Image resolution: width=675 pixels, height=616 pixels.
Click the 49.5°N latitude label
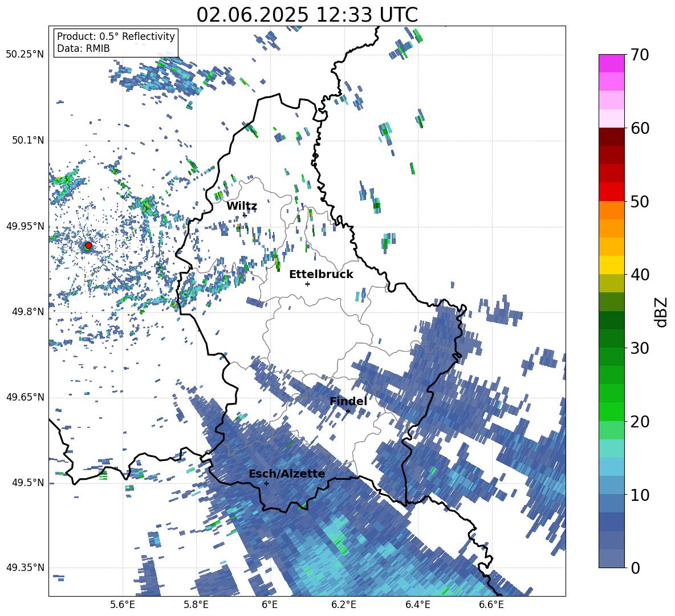(28, 483)
